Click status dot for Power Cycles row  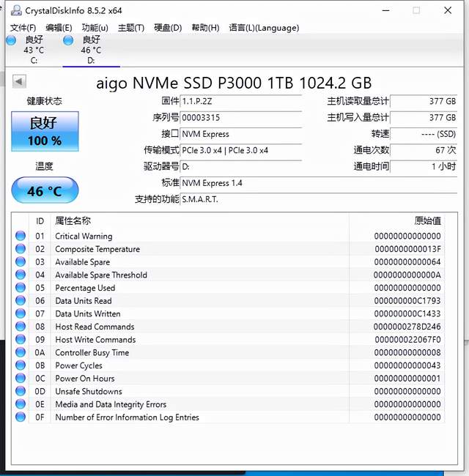[21, 365]
